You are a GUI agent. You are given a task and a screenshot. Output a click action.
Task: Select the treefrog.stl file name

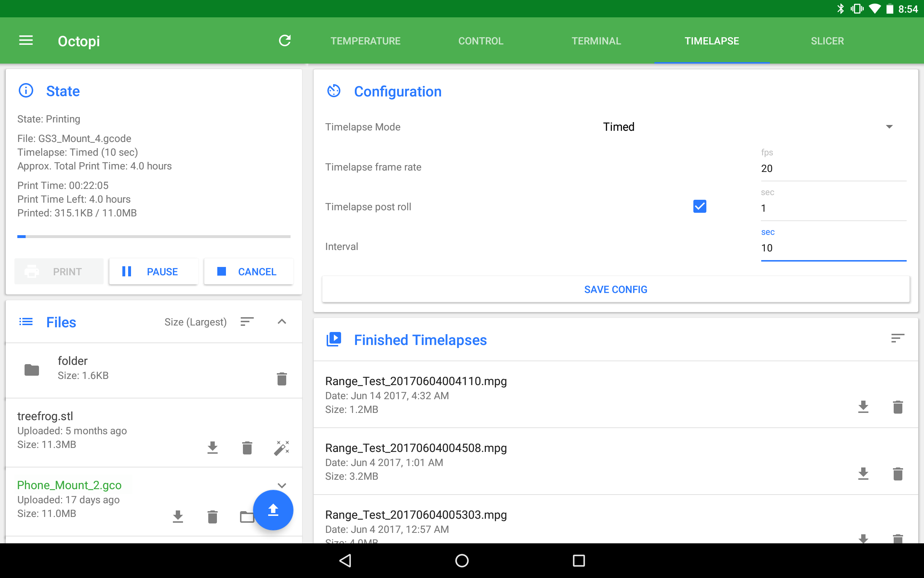[45, 416]
